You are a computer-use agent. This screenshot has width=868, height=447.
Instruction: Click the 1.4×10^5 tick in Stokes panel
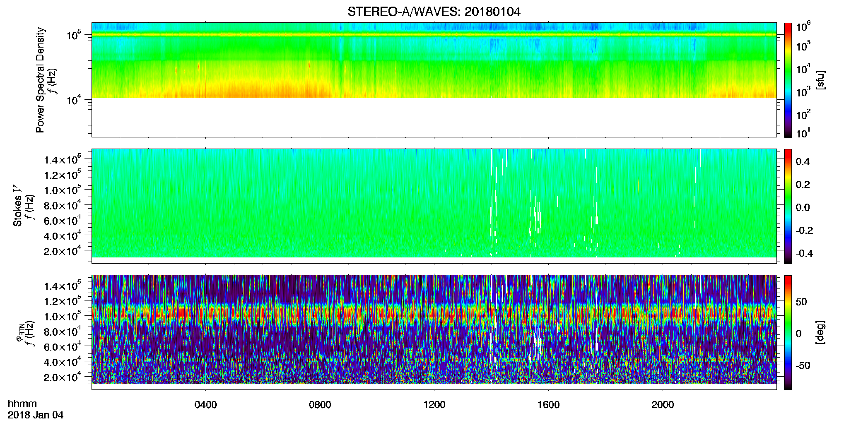(x=63, y=159)
